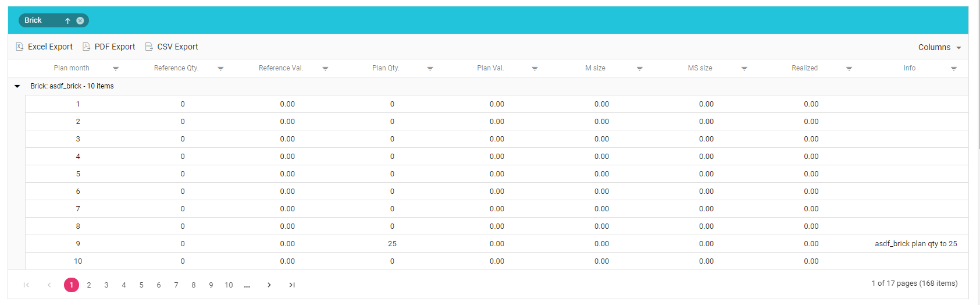
Task: Open the Columns dropdown
Action: pyautogui.click(x=939, y=47)
